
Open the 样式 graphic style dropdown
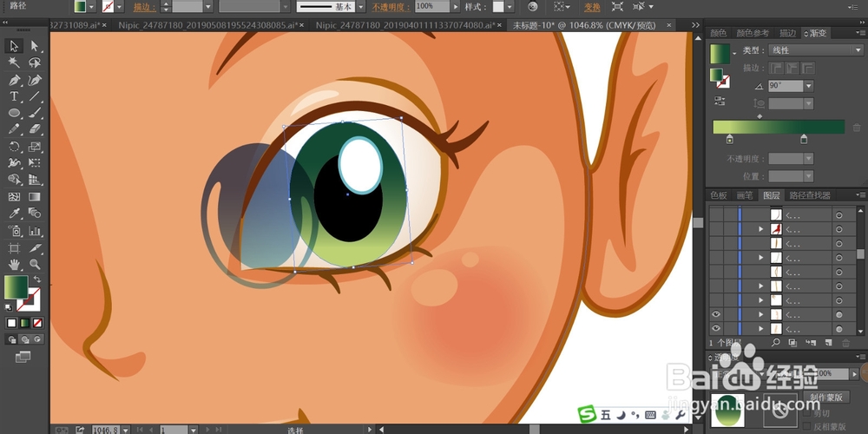pos(510,7)
